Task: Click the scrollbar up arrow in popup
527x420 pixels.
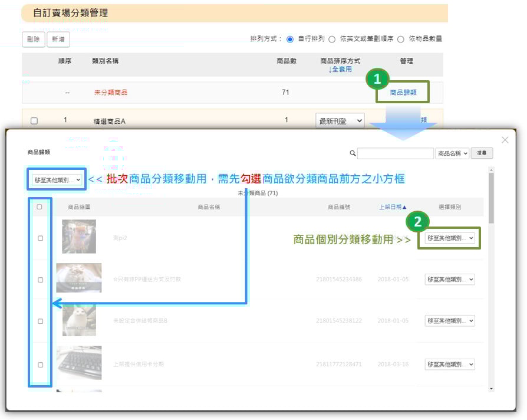Action: point(491,170)
